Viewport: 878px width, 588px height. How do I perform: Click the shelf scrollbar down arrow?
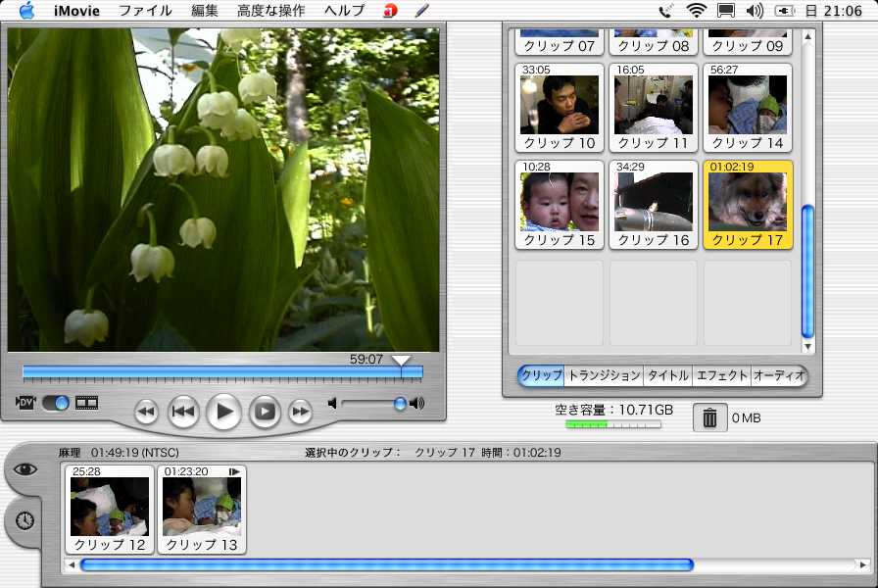pos(808,347)
